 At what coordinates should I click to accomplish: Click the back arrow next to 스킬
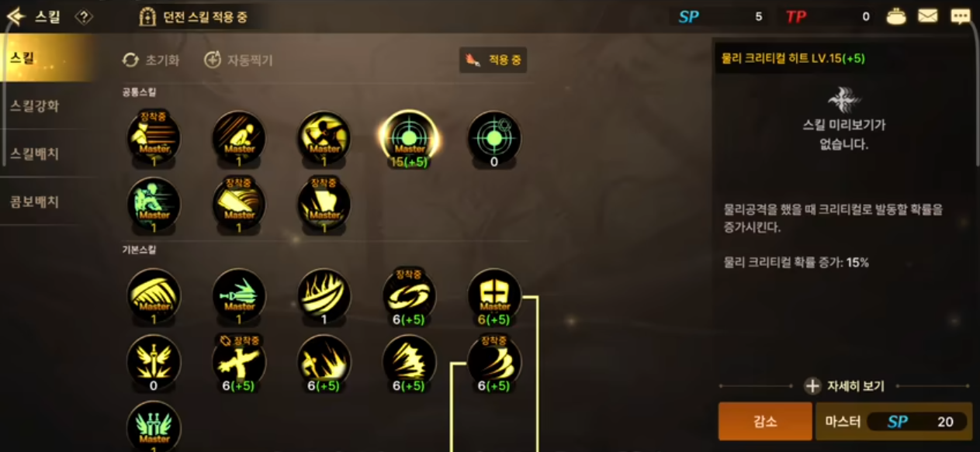click(16, 16)
